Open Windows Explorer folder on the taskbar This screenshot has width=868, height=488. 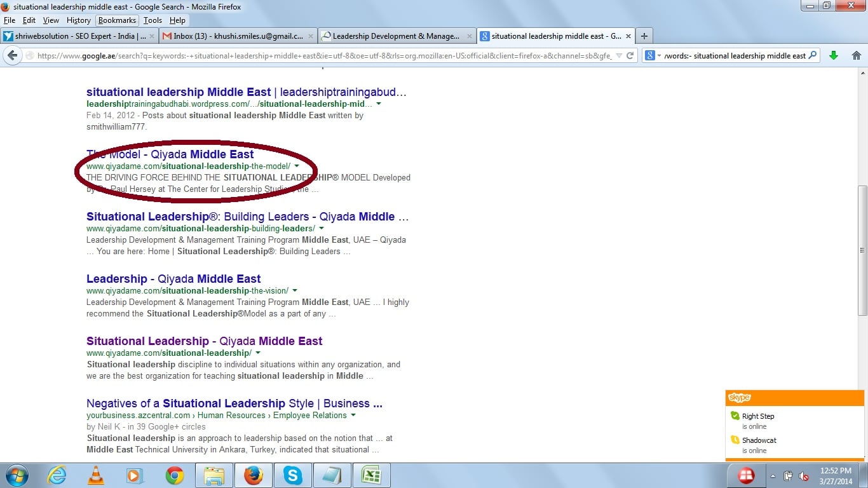click(x=214, y=475)
